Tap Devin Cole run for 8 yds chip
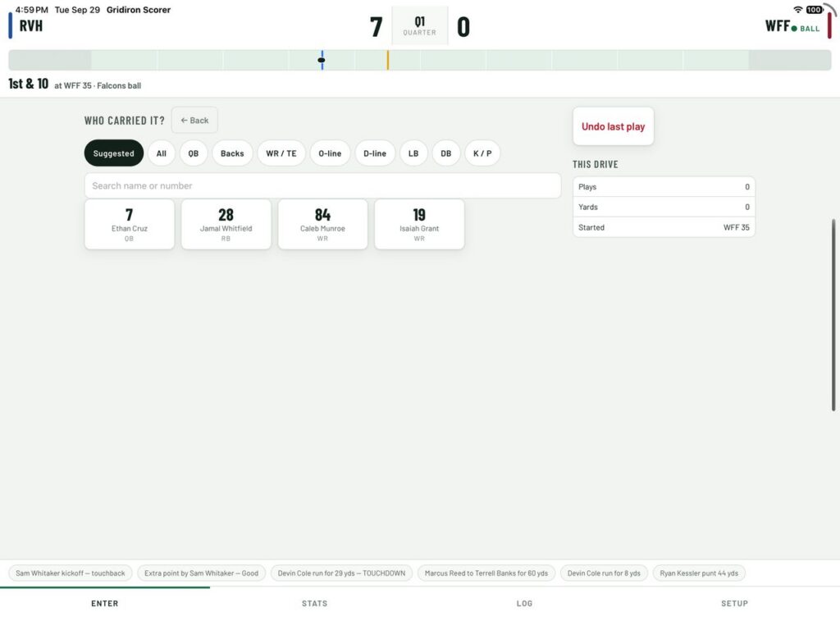This screenshot has height=630, width=840. (604, 573)
